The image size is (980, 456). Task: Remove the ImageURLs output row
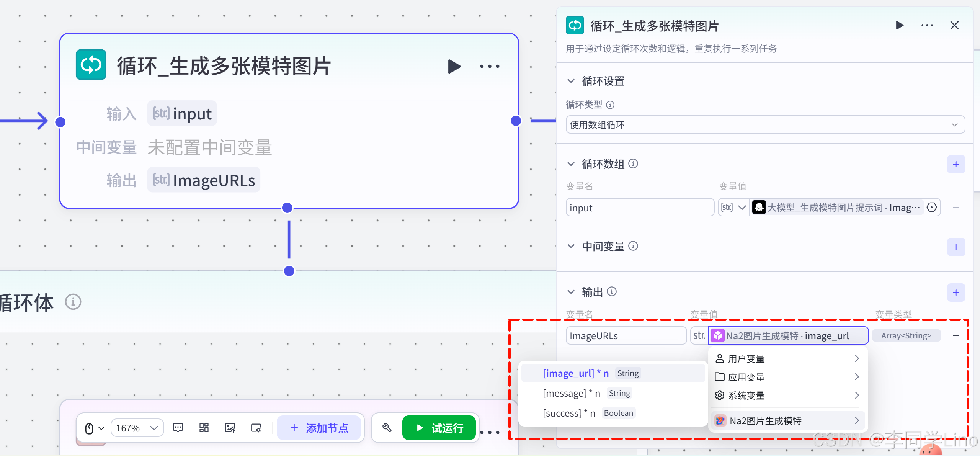956,335
